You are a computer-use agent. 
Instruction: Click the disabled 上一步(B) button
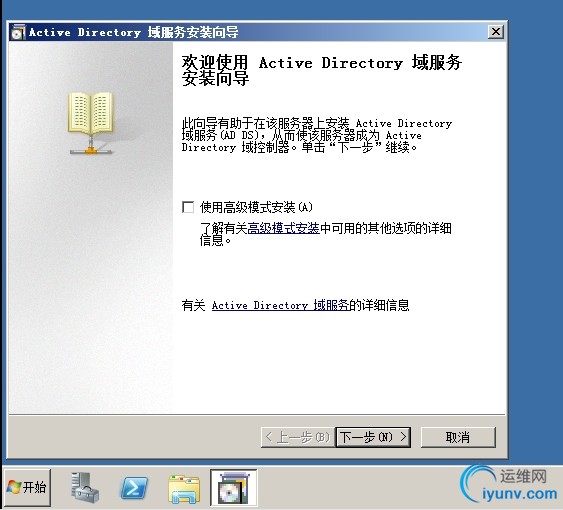[x=298, y=437]
